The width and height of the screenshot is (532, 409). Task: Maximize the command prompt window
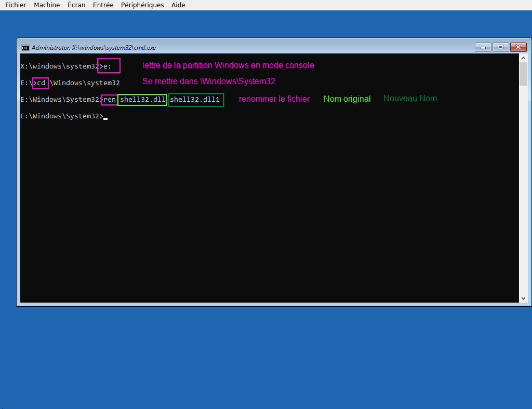500,47
